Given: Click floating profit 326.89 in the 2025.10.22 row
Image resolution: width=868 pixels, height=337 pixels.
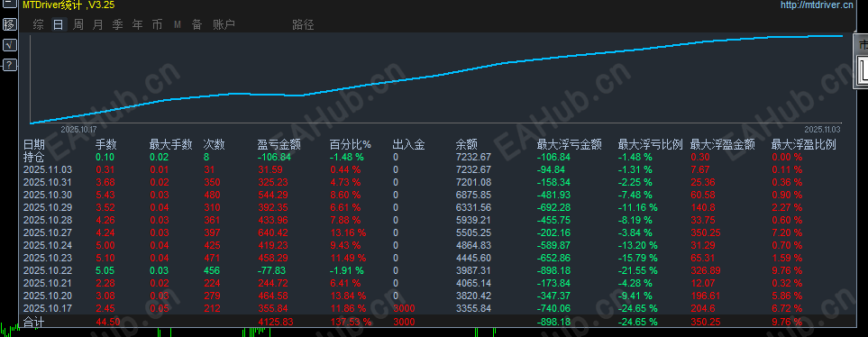Looking at the screenshot, I should tap(706, 270).
